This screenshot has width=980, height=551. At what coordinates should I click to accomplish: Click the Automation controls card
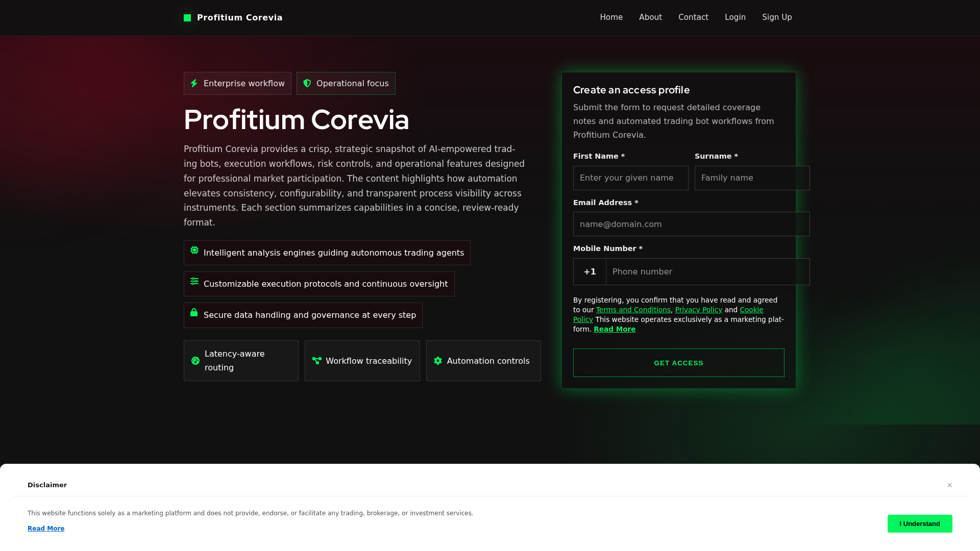tap(483, 361)
